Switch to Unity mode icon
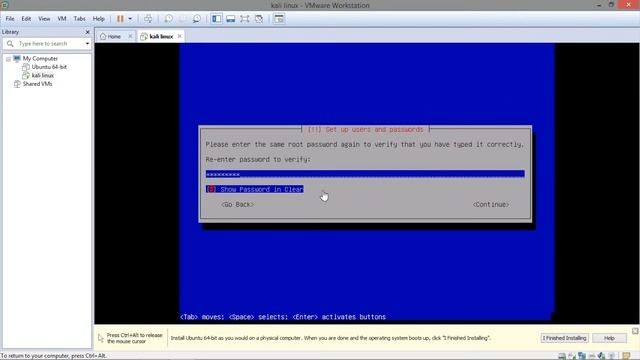 259,19
